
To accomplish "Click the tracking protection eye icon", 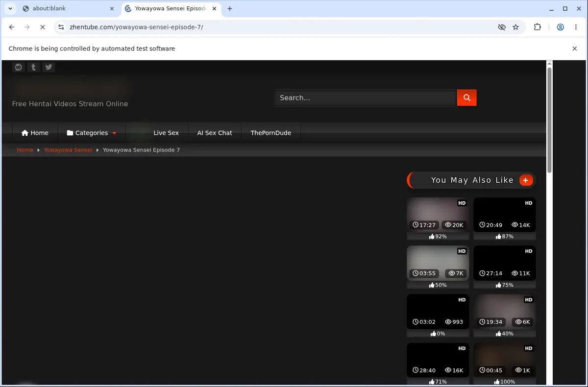I will (x=501, y=27).
